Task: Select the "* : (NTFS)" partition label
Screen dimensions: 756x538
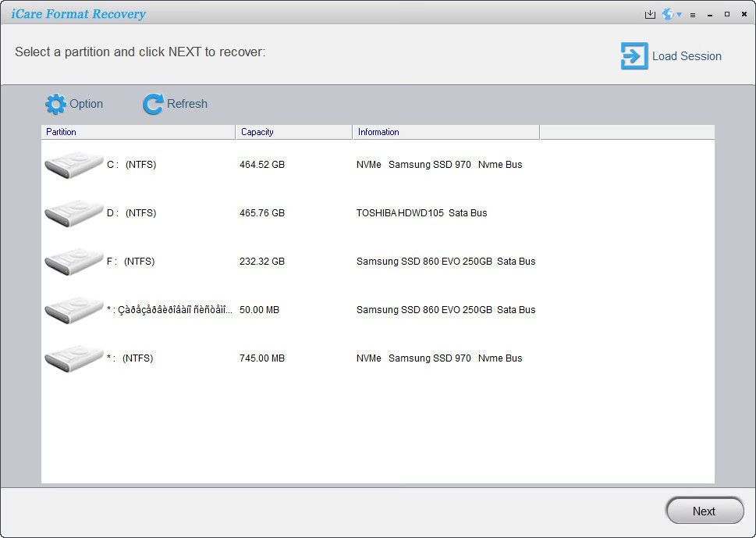Action: click(x=130, y=358)
